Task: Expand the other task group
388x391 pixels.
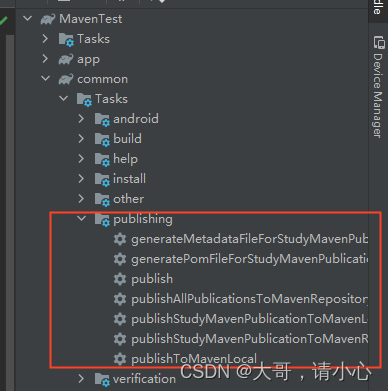Action: (81, 198)
